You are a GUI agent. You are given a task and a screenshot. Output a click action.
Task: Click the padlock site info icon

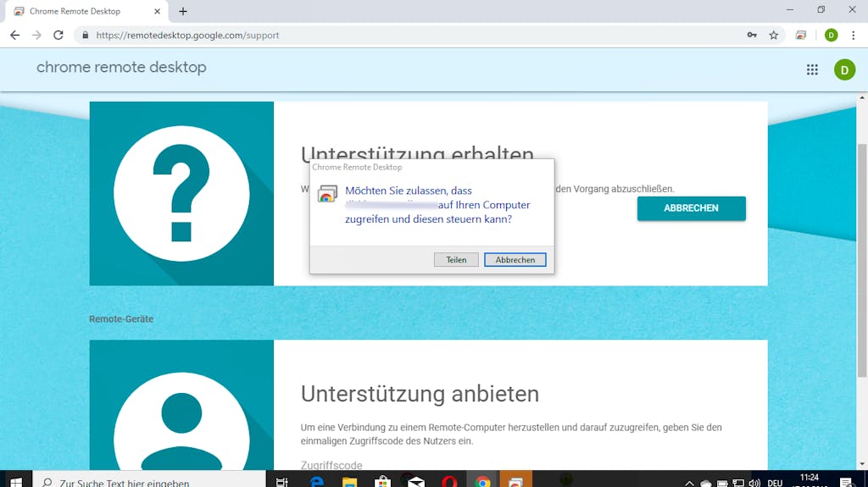(x=85, y=35)
